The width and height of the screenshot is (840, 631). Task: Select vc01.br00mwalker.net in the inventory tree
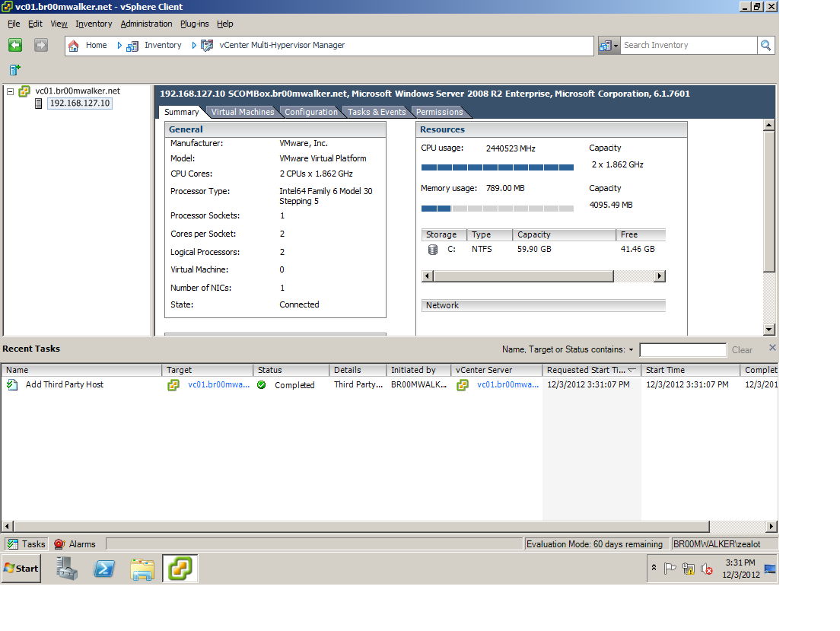pyautogui.click(x=78, y=91)
